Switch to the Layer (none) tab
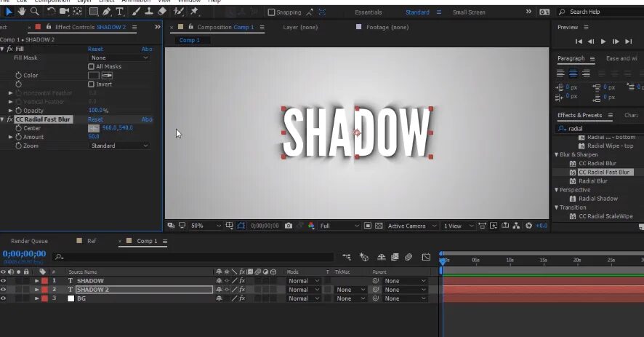 [300, 27]
